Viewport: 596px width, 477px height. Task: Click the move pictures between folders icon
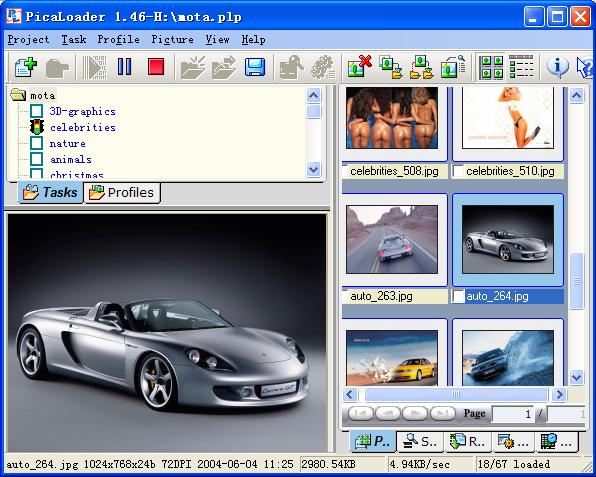tap(422, 67)
